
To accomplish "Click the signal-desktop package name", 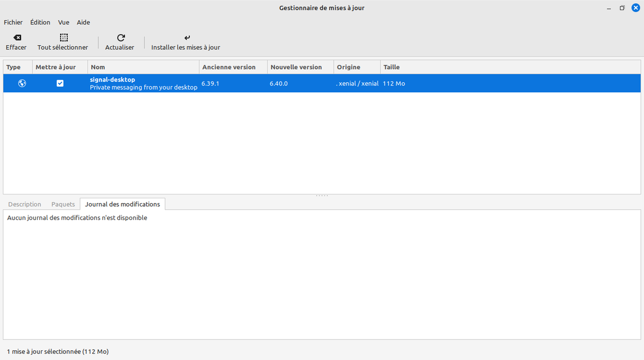I will point(112,80).
